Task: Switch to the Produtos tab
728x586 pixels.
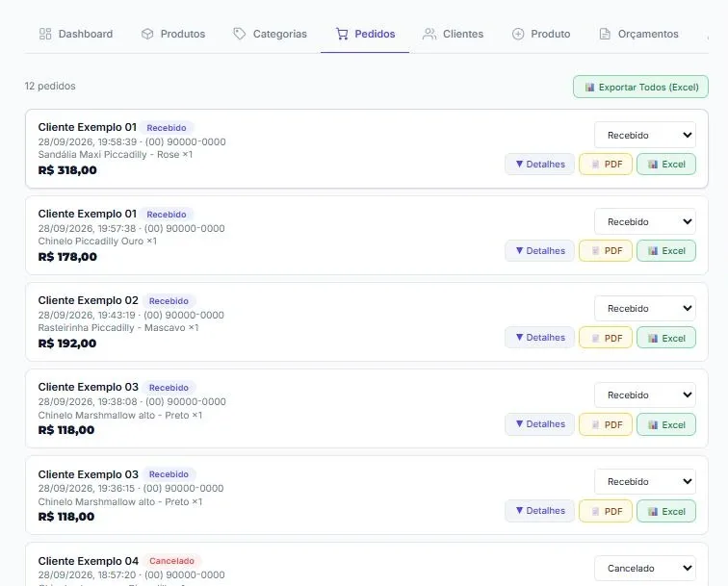Action: [x=173, y=34]
